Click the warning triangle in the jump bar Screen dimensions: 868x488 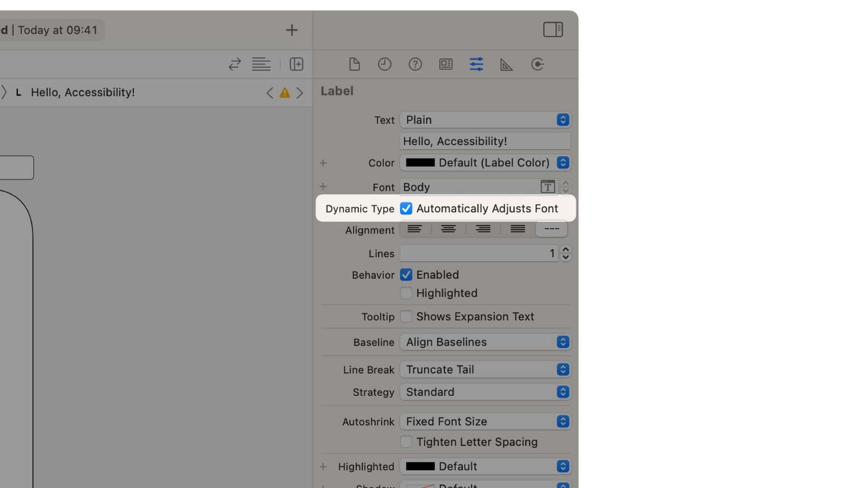284,93
